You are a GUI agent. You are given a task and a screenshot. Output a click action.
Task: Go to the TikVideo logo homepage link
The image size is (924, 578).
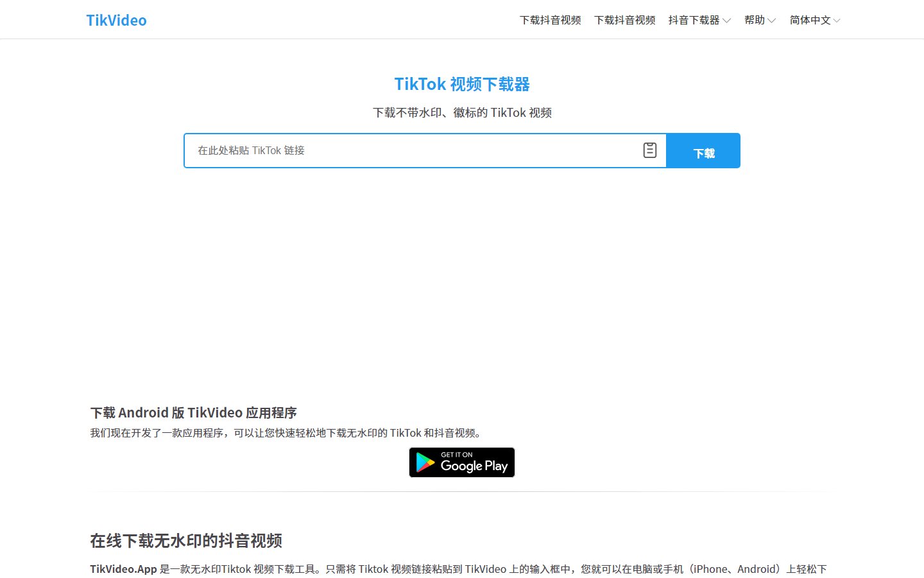(116, 21)
